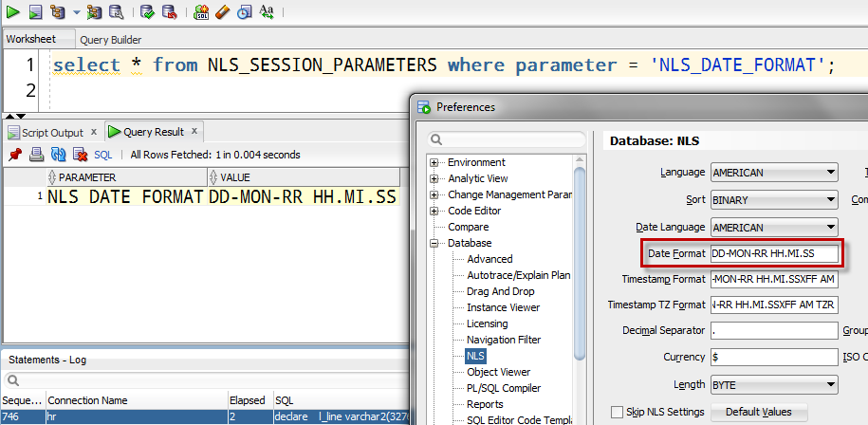Open the Date Language dropdown
Screen dimensions: 868x425
tap(774, 228)
